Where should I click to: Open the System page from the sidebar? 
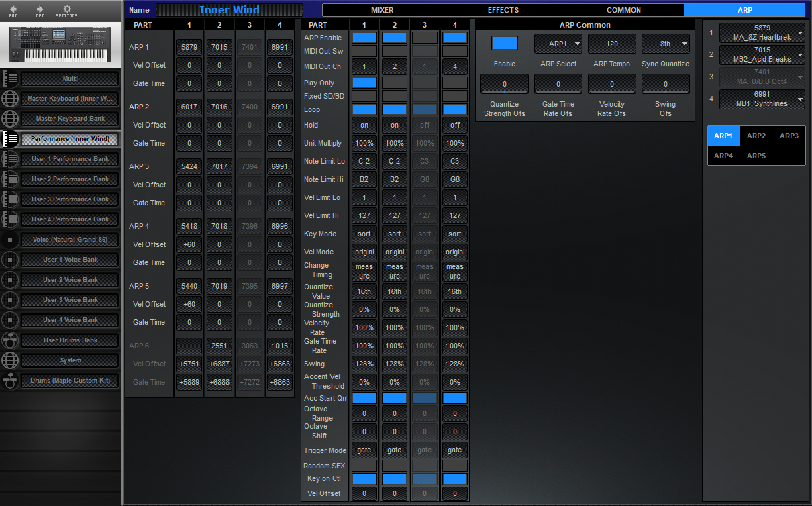coord(70,360)
